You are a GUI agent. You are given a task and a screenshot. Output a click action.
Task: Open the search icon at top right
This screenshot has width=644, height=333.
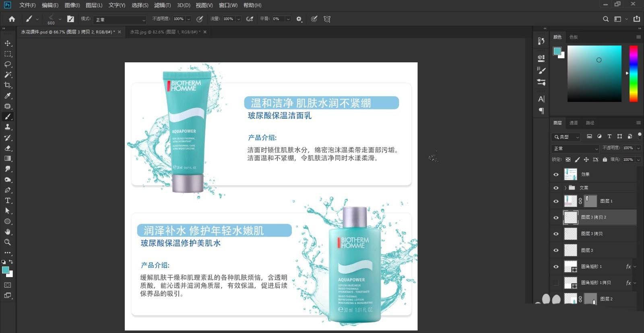[605, 19]
